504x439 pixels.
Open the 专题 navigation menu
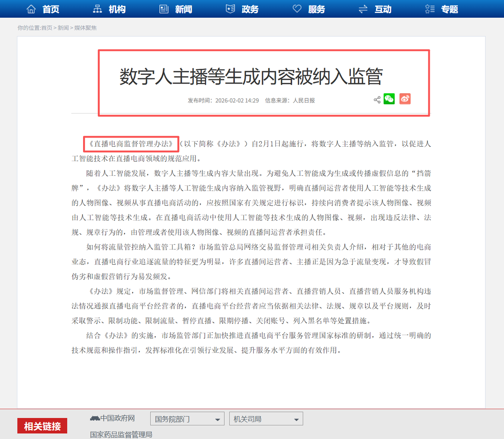(450, 9)
